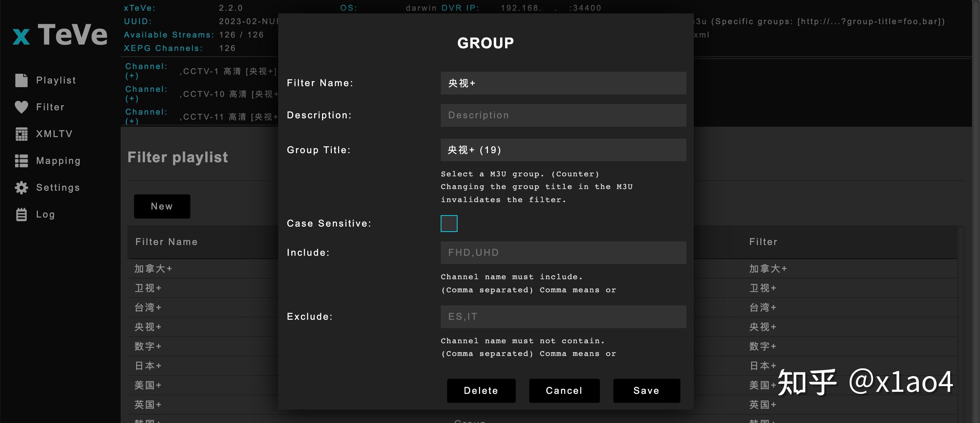Open XMLTV via grid icon

click(x=22, y=134)
